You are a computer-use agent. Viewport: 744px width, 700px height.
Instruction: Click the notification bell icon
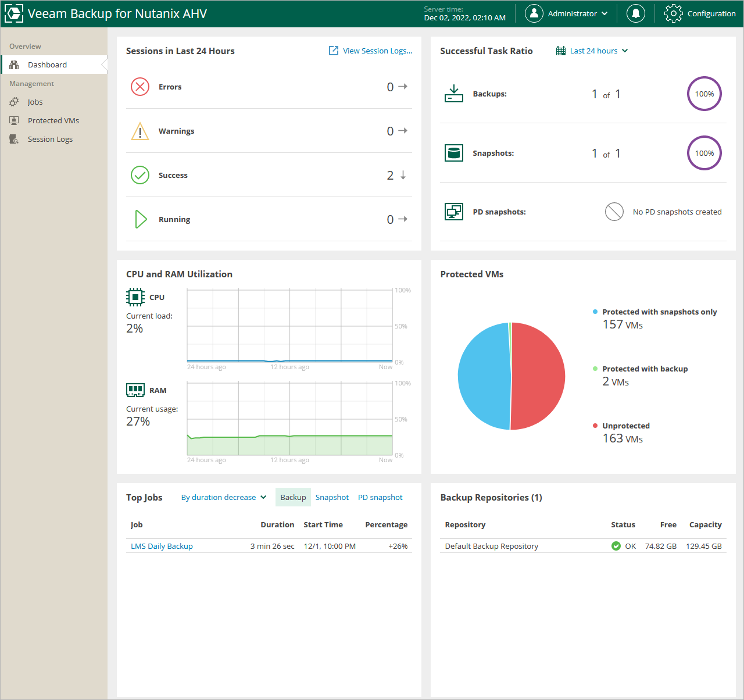tap(635, 13)
